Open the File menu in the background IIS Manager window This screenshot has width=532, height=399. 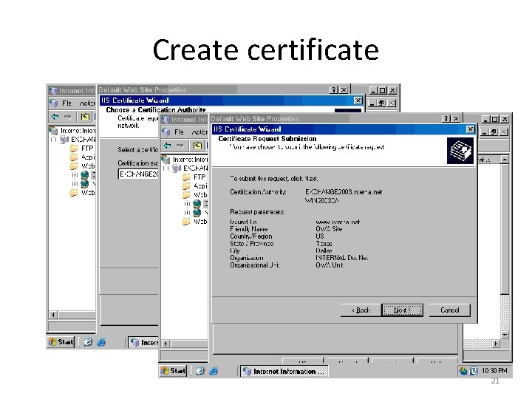[x=66, y=103]
